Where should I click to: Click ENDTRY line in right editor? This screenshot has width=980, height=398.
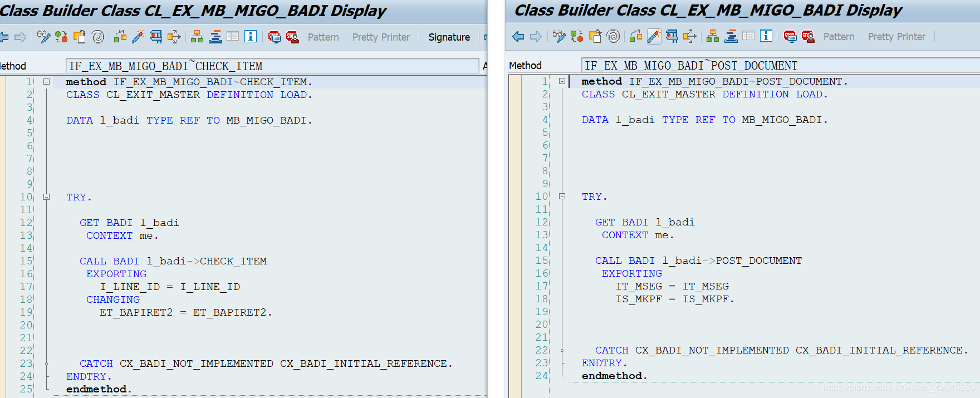[x=605, y=363]
